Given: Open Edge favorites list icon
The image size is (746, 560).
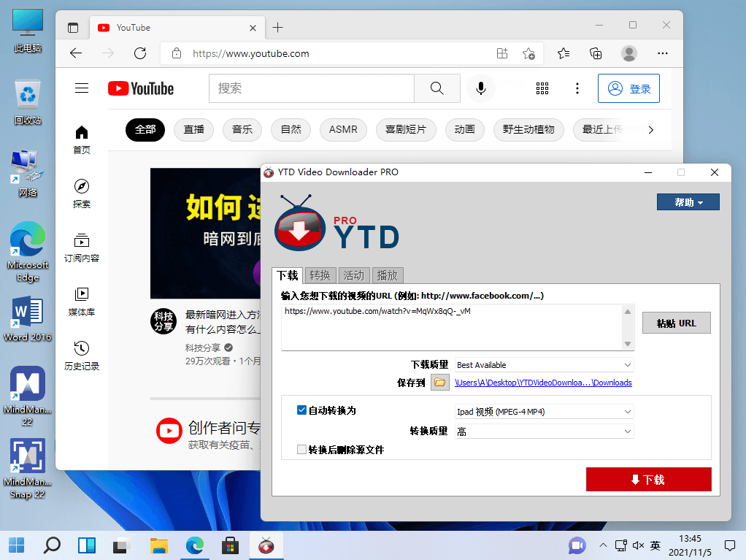Looking at the screenshot, I should 564,53.
